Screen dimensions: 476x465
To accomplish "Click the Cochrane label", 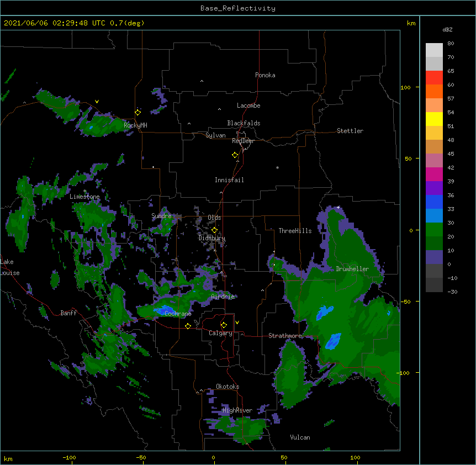I will tap(178, 314).
